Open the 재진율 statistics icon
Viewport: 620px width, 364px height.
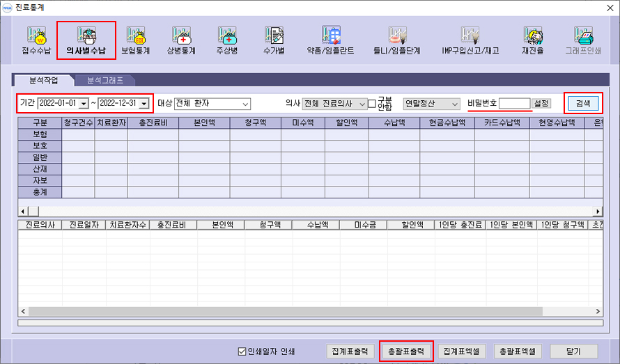tap(533, 40)
